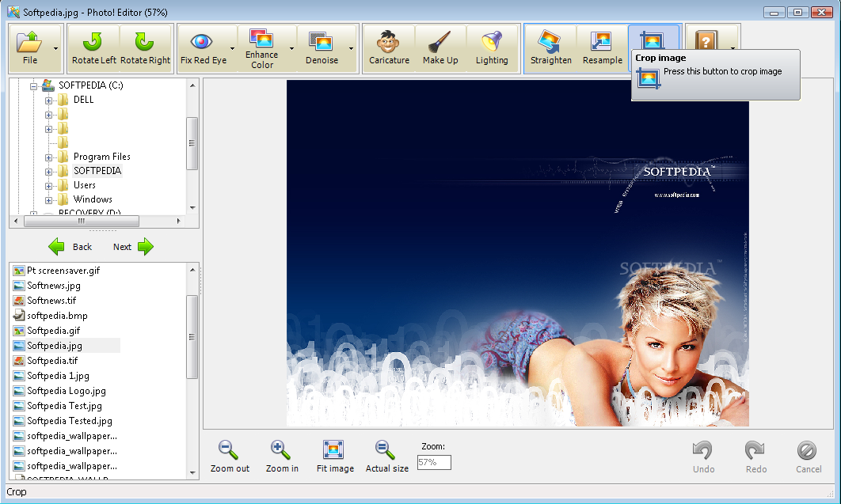The height and width of the screenshot is (504, 841).
Task: Select the DELL folder in tree
Action: [x=83, y=100]
